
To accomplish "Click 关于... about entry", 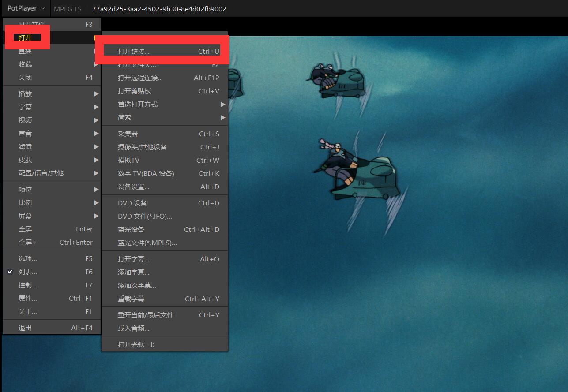I will [52, 312].
